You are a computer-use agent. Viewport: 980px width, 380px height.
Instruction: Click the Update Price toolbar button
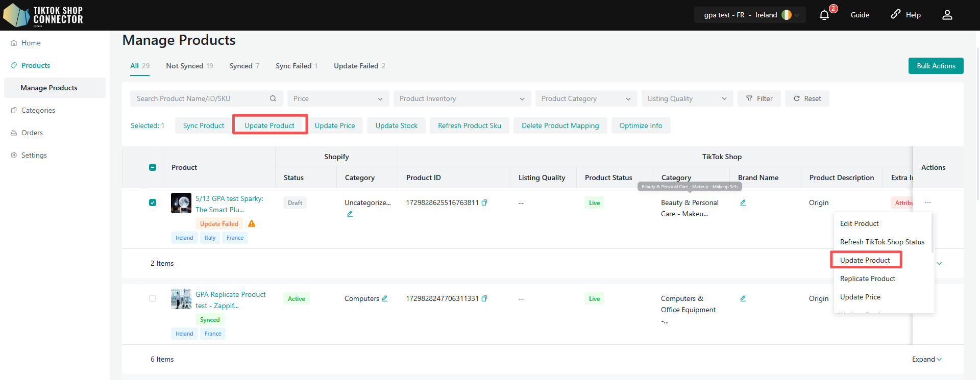[x=335, y=125]
